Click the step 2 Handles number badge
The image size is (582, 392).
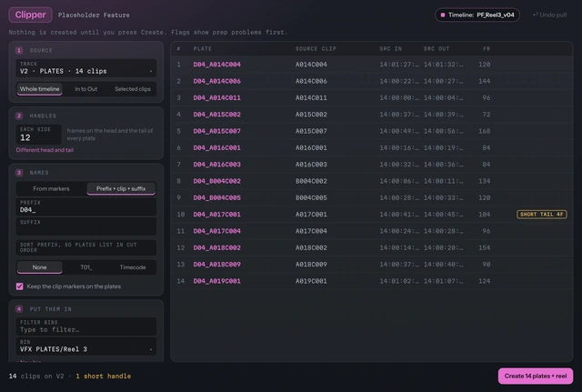(x=19, y=116)
